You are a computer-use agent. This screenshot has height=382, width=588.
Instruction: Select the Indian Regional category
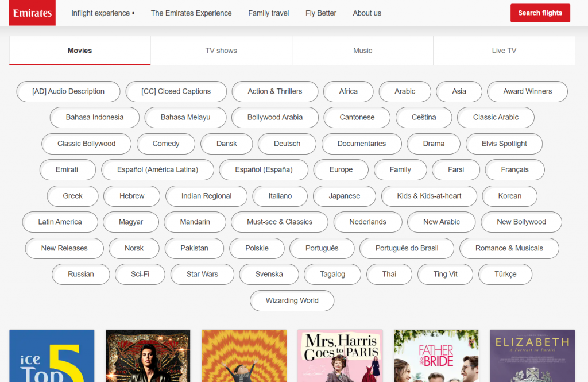(206, 196)
